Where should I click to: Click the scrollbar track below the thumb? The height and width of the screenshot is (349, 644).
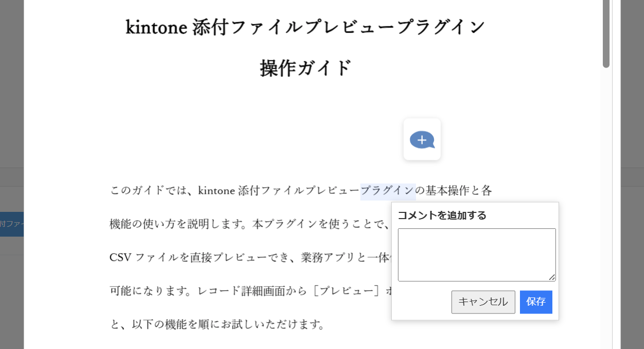[606, 206]
